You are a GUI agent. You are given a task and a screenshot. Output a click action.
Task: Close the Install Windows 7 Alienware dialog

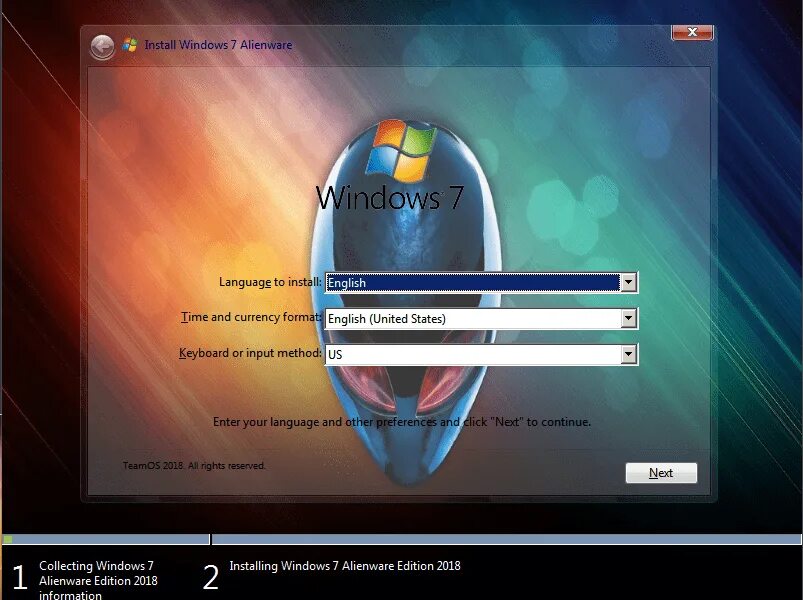[692, 32]
